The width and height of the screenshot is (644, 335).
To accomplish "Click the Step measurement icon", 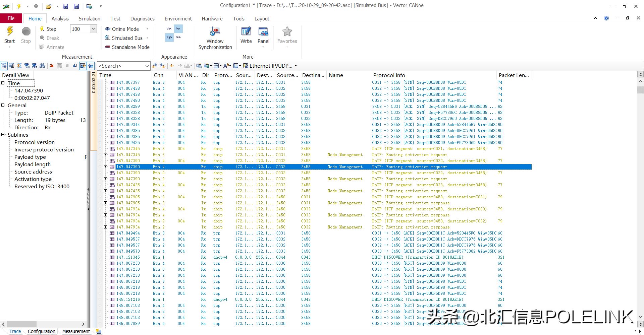I will (42, 29).
